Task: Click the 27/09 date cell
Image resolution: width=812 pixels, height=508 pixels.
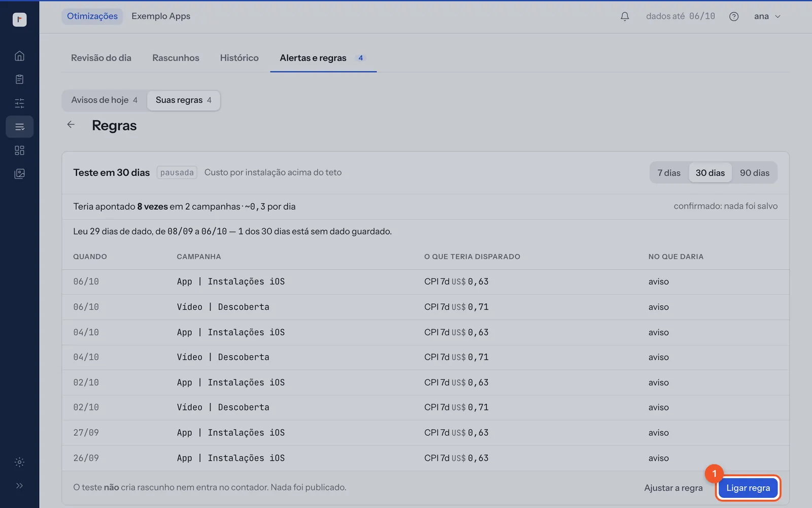Action: [x=86, y=433]
